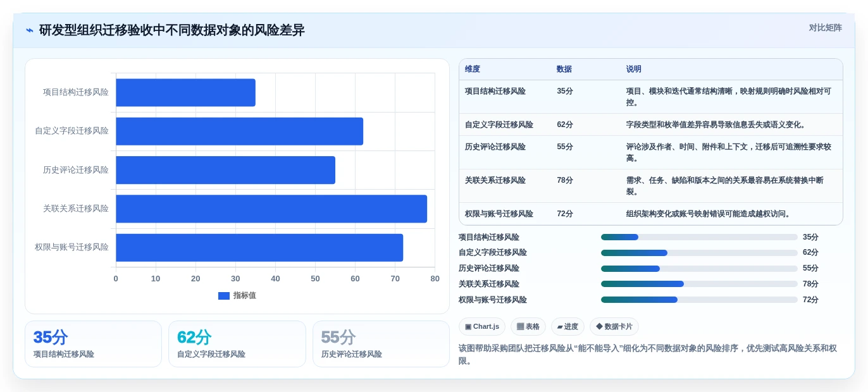The height and width of the screenshot is (392, 868).
Task: Click the 历史评论迁移风险 progress bar
Action: tap(699, 269)
